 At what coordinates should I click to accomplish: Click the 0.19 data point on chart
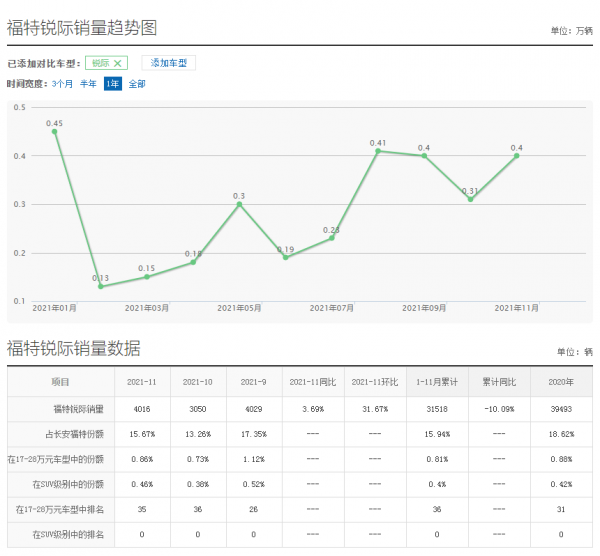pyautogui.click(x=285, y=258)
